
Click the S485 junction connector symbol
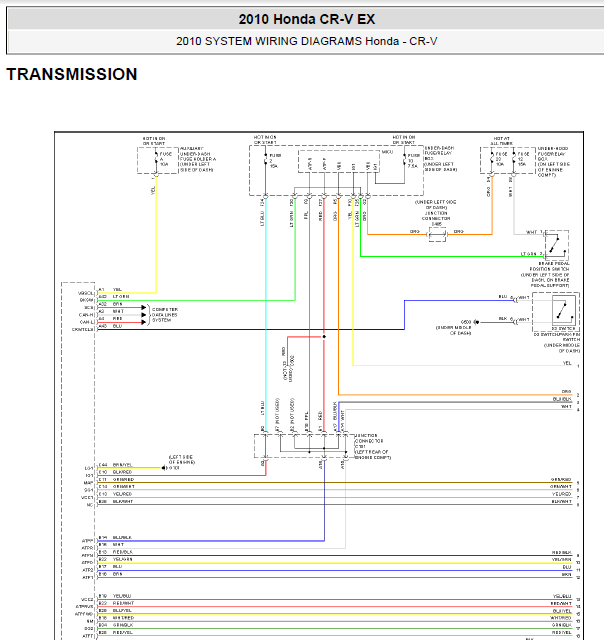click(x=437, y=235)
